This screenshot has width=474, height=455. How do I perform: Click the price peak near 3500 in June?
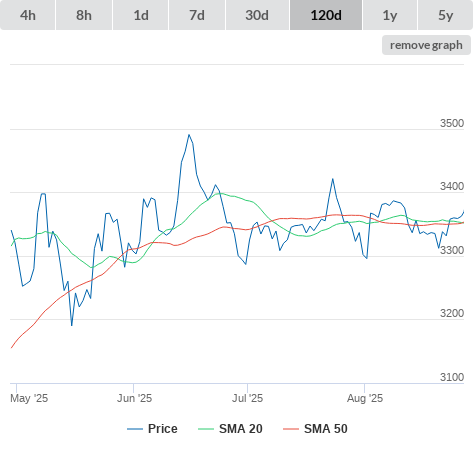click(189, 135)
